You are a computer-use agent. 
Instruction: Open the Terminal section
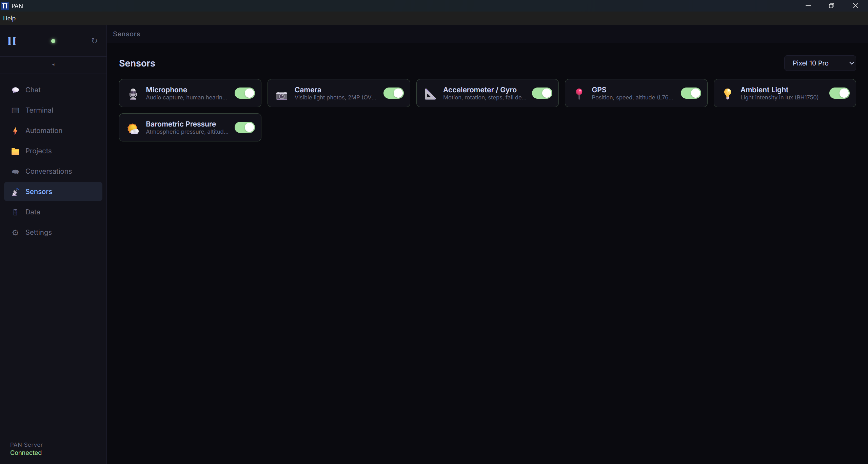point(39,110)
